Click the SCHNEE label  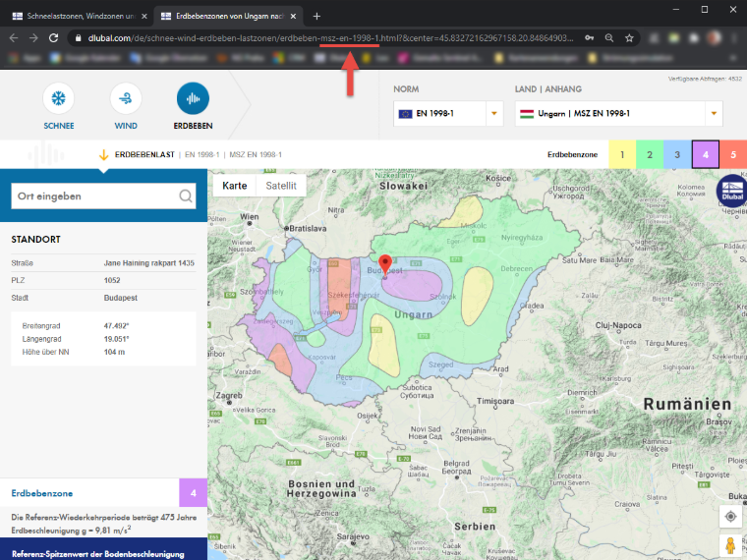click(59, 126)
